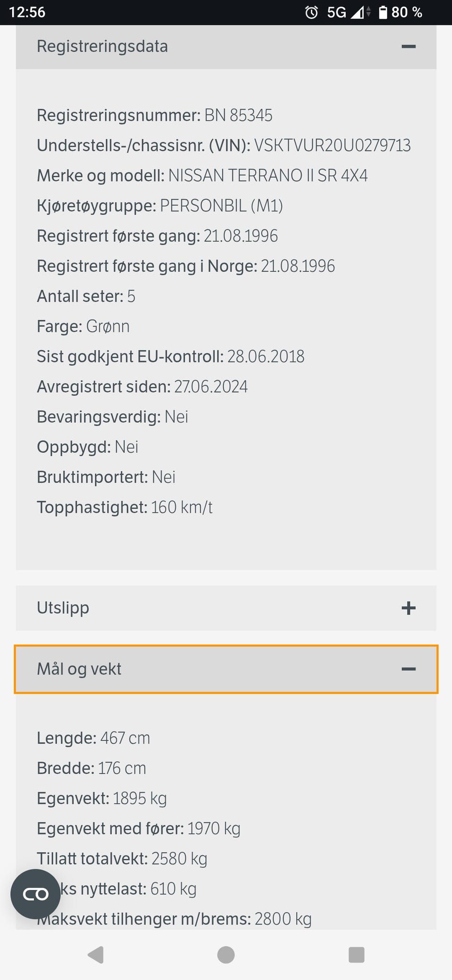Viewport: 452px width, 980px height.
Task: Tap the Android home circle button
Action: point(226,955)
